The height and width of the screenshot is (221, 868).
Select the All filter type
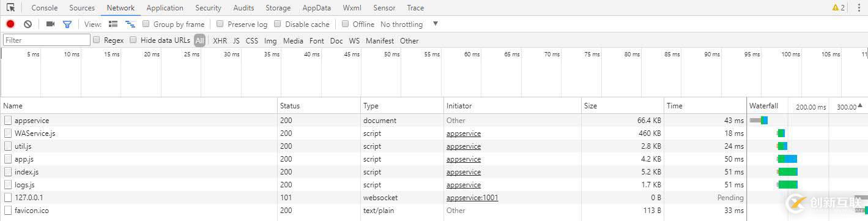(x=200, y=40)
